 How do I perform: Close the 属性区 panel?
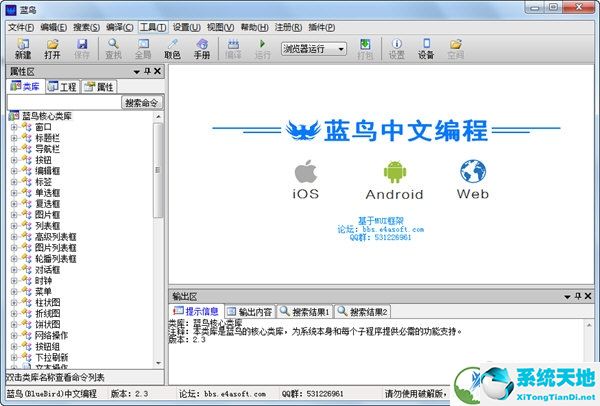pyautogui.click(x=157, y=71)
